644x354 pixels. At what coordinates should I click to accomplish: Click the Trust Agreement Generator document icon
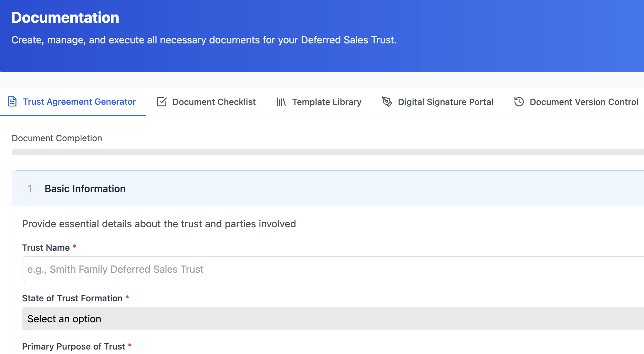(12, 102)
